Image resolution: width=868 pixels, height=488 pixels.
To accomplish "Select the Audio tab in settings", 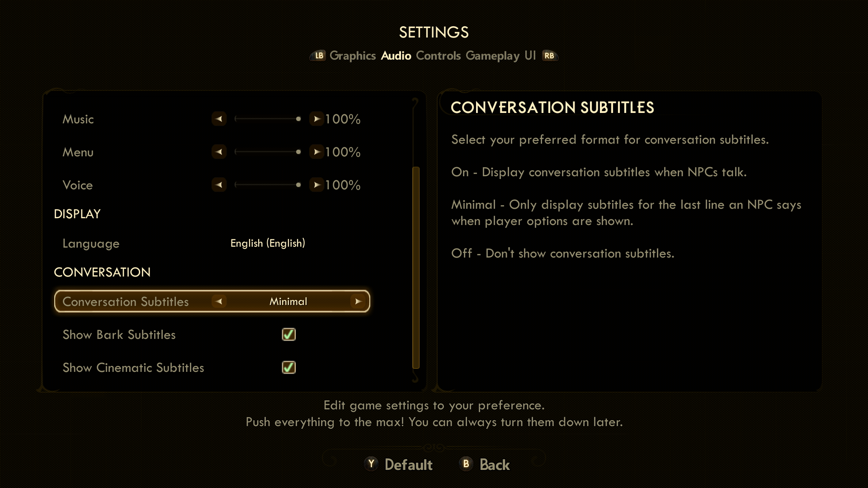I will pyautogui.click(x=396, y=56).
